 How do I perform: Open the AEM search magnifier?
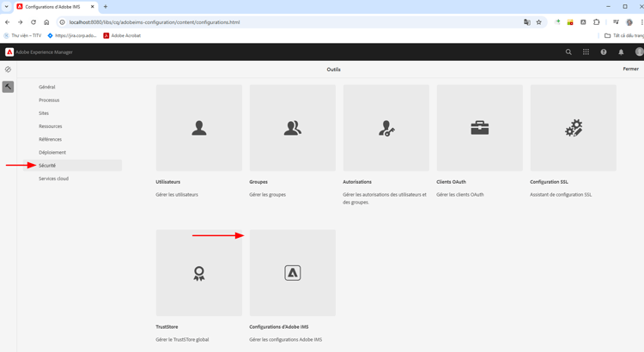(x=568, y=52)
